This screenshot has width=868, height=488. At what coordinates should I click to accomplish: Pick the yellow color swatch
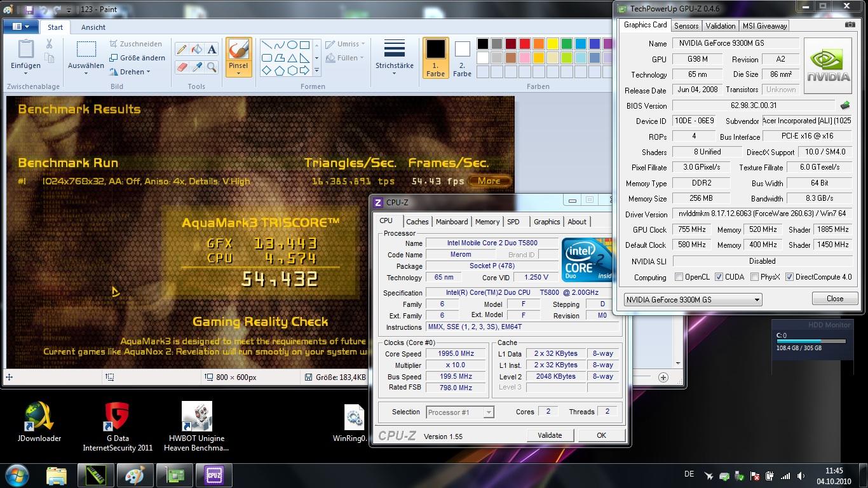coord(553,44)
